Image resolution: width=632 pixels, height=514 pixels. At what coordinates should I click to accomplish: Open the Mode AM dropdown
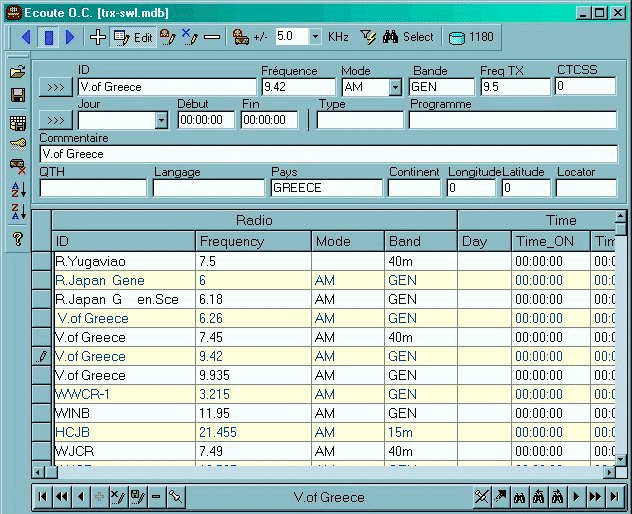[395, 87]
